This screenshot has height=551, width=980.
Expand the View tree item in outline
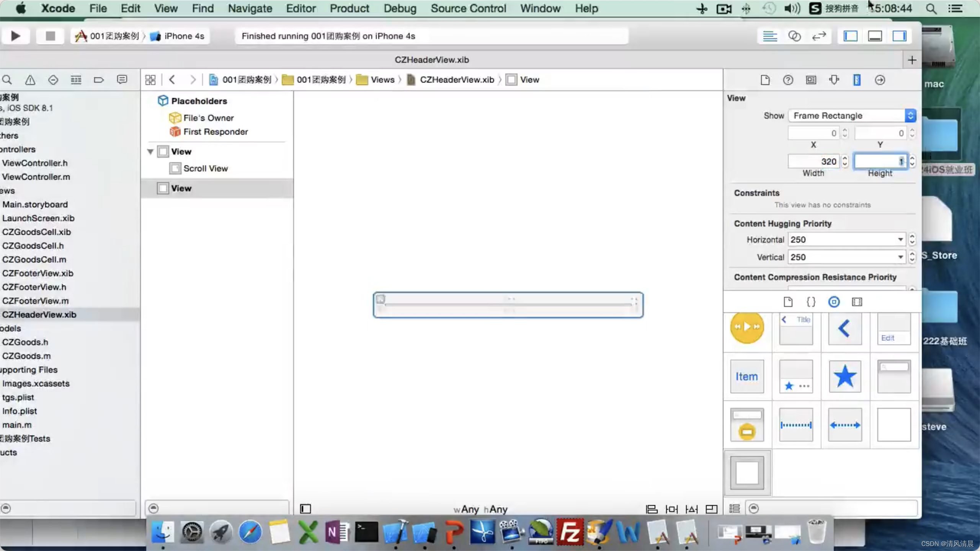point(150,152)
